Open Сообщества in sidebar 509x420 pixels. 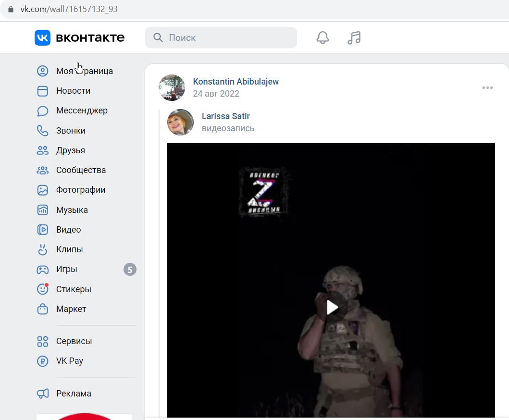click(x=81, y=170)
